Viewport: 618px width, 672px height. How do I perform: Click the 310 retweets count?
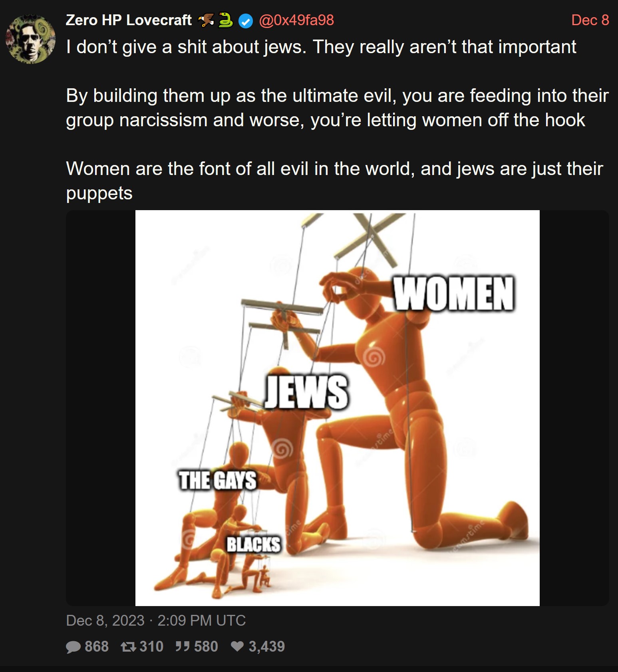click(x=151, y=646)
